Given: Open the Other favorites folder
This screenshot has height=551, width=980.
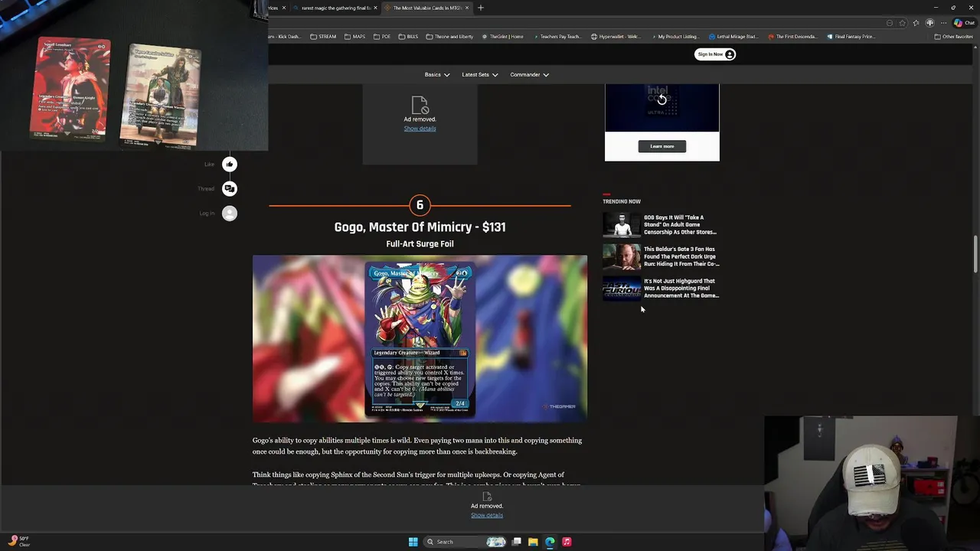Looking at the screenshot, I should tap(953, 37).
